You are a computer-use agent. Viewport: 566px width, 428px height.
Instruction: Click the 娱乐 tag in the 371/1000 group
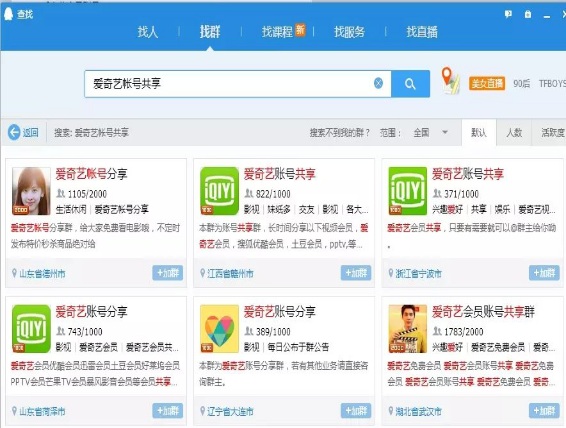pos(502,209)
